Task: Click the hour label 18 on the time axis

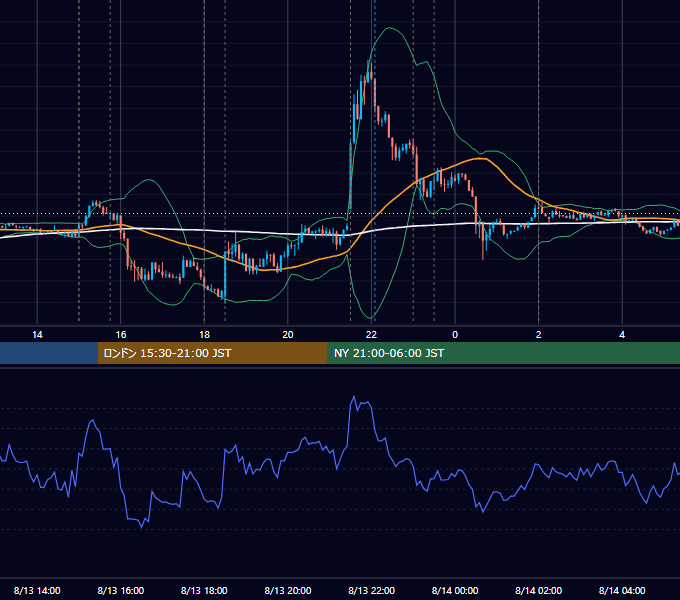Action: click(204, 335)
